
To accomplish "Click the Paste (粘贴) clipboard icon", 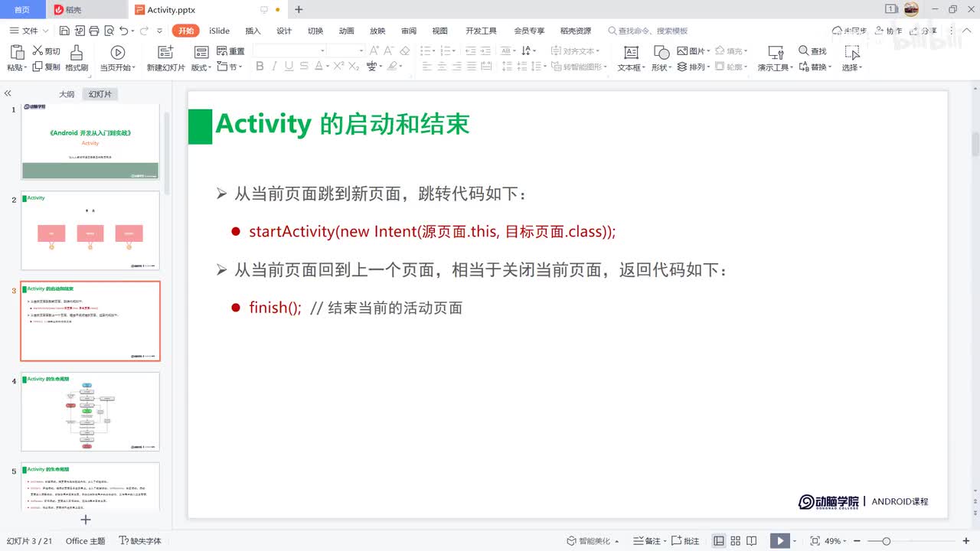I will coord(17,52).
